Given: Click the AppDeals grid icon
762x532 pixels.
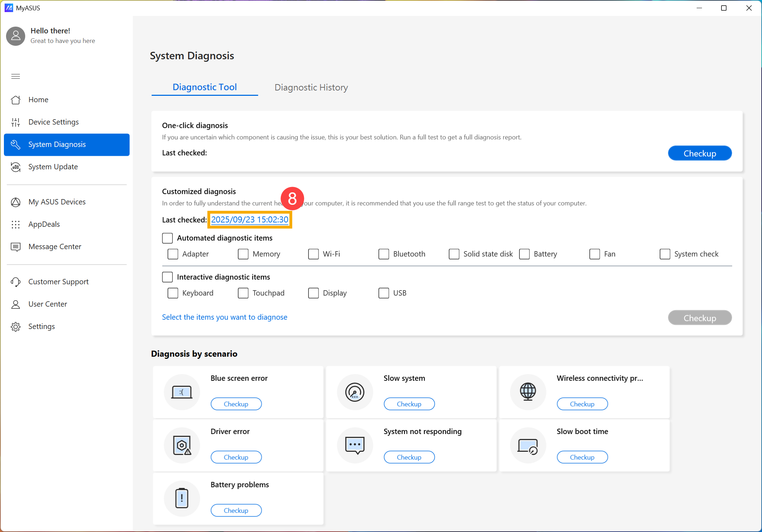Looking at the screenshot, I should [16, 224].
